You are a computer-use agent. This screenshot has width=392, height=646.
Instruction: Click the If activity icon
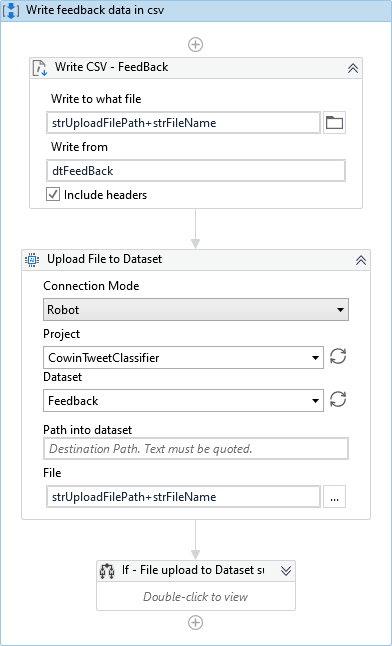(x=107, y=571)
